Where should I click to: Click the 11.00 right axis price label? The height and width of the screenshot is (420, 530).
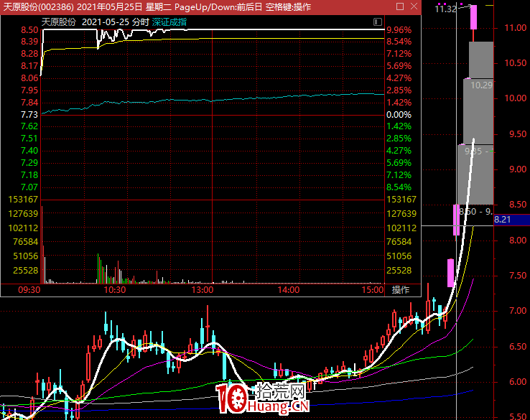click(x=516, y=28)
